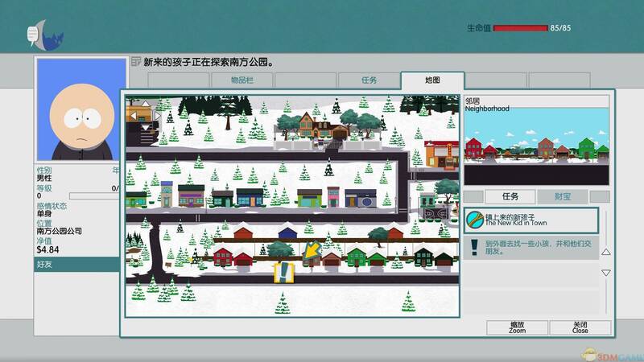The width and height of the screenshot is (644, 362).
Task: Click the red health bar
Action: [519, 28]
